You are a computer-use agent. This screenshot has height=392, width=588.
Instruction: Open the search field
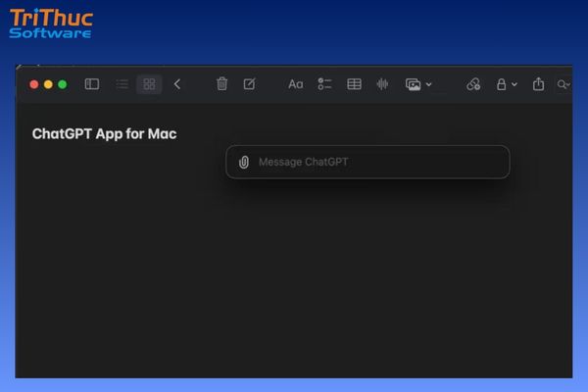click(x=563, y=84)
